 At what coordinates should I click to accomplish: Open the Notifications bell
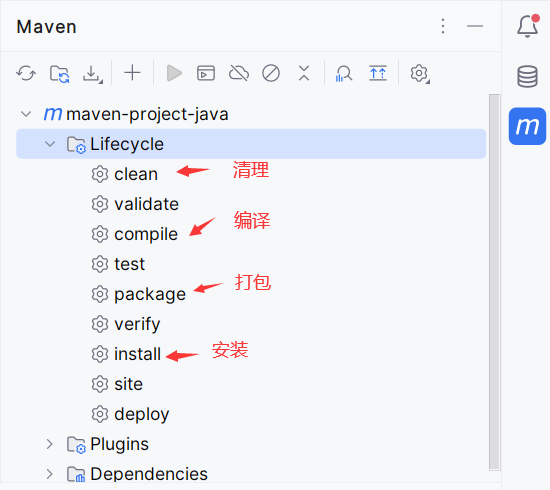528,26
